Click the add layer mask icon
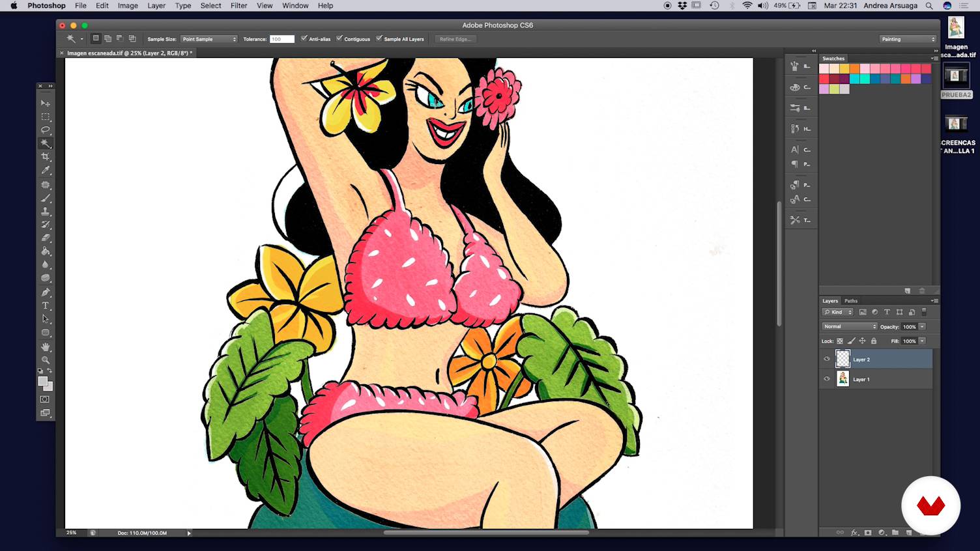The height and width of the screenshot is (551, 980). 868,533
